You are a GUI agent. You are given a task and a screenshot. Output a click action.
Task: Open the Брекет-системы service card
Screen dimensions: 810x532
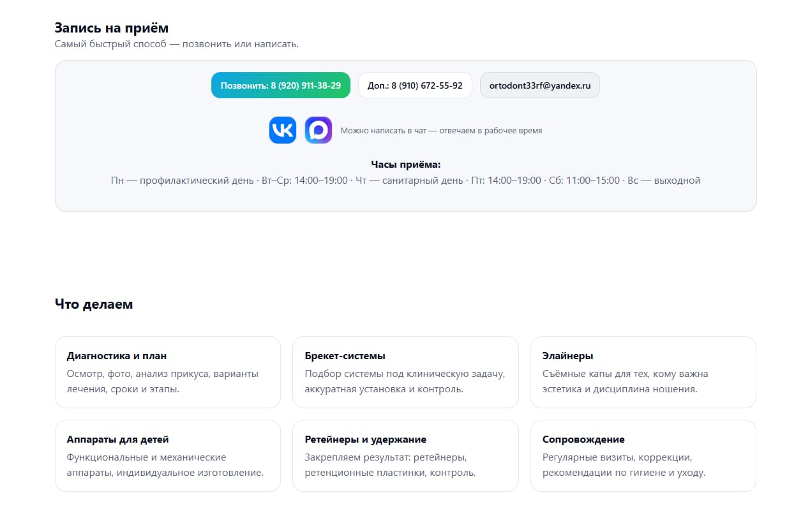405,372
